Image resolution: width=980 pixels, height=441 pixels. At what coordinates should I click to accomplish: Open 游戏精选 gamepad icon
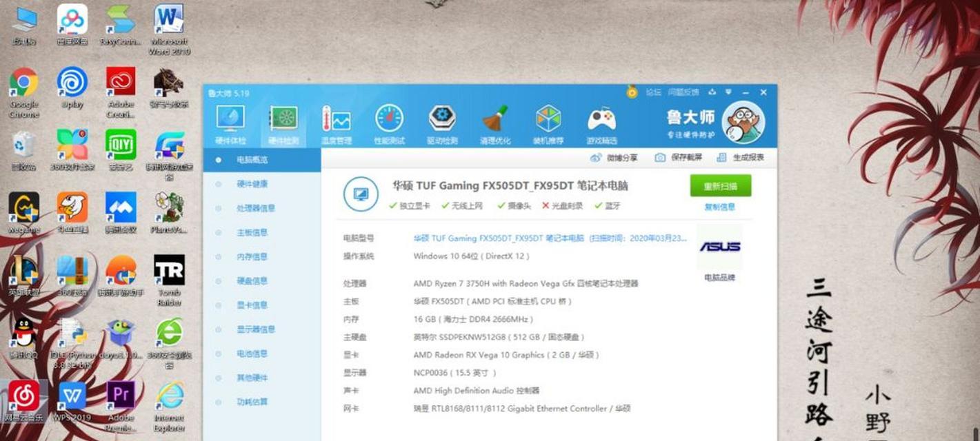click(x=601, y=125)
